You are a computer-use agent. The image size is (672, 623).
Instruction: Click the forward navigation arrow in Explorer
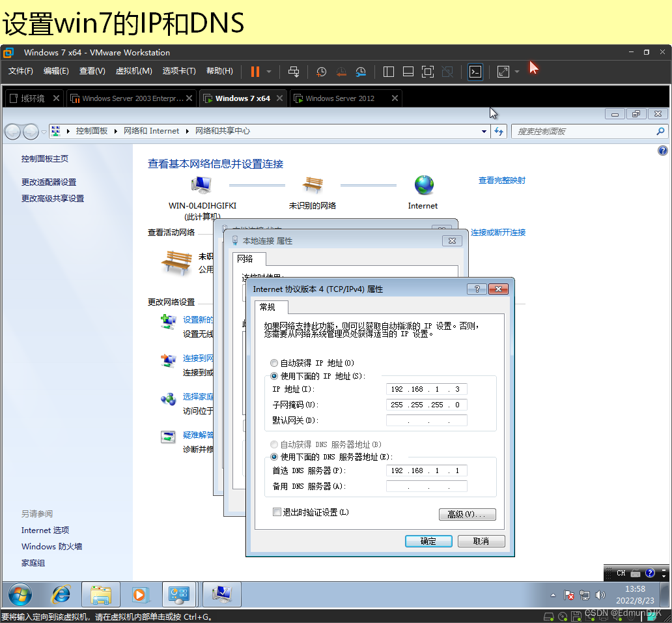tap(31, 131)
